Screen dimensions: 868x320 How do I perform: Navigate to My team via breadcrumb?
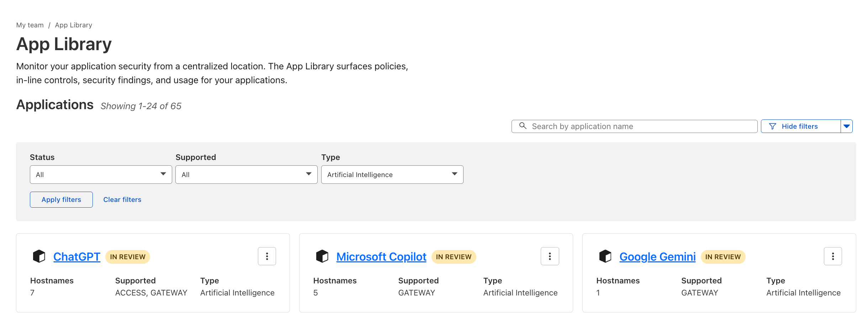(x=30, y=25)
